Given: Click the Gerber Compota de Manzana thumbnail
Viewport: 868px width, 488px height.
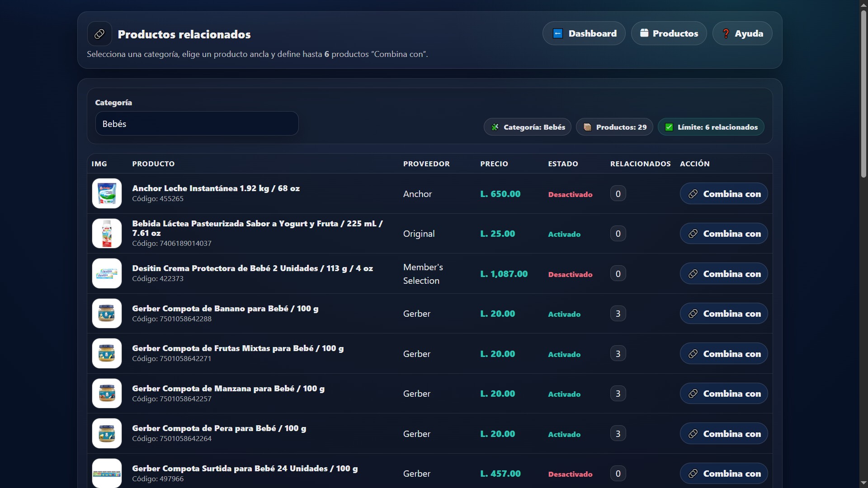Looking at the screenshot, I should click(107, 394).
